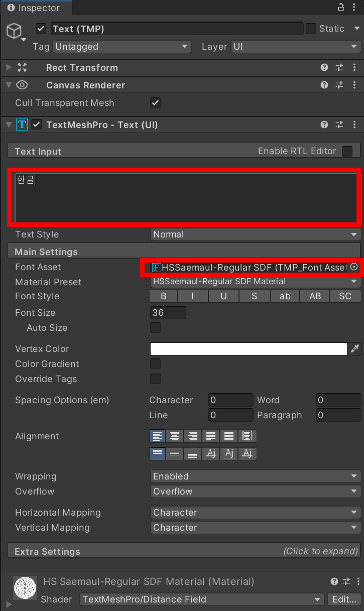Image resolution: width=364 pixels, height=611 pixels.
Task: Set vertical alignment to baseline
Action: click(x=211, y=453)
